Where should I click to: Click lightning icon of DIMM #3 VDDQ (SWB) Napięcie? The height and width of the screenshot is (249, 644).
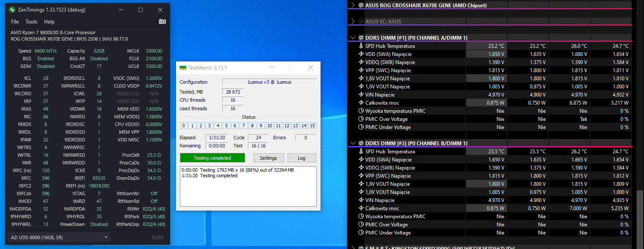[361, 168]
